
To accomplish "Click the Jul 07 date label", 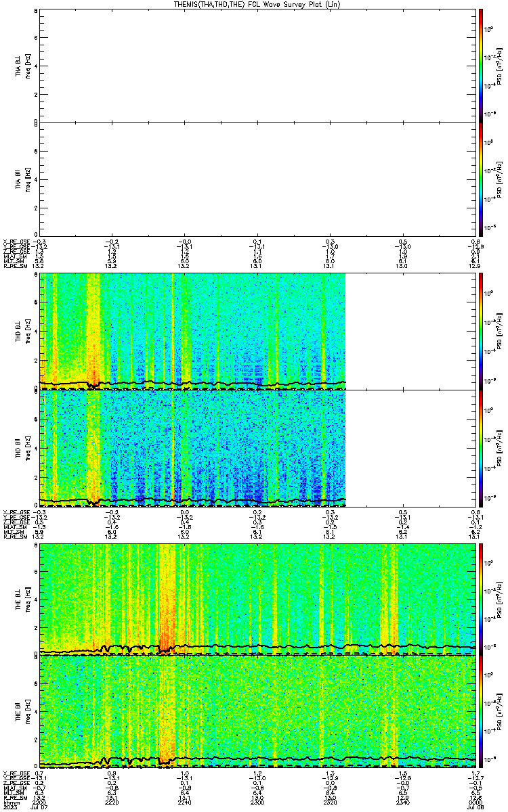I will (x=40, y=808).
